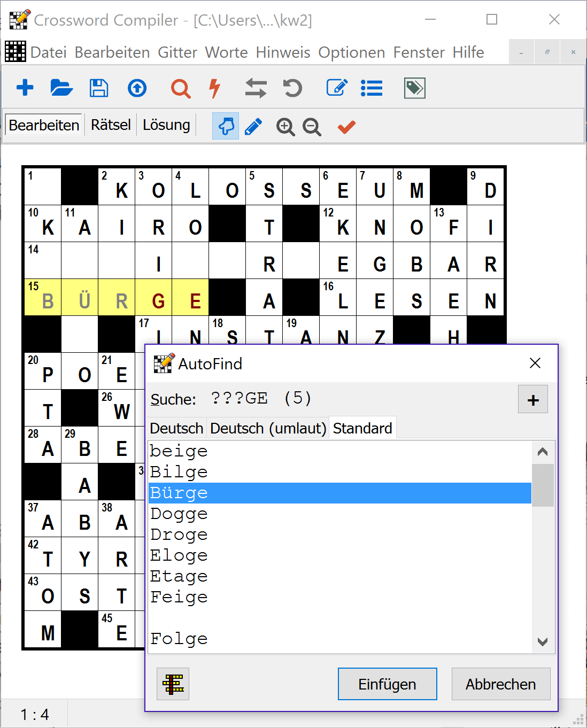
Task: Toggle the thumb selection tool
Action: tap(225, 126)
